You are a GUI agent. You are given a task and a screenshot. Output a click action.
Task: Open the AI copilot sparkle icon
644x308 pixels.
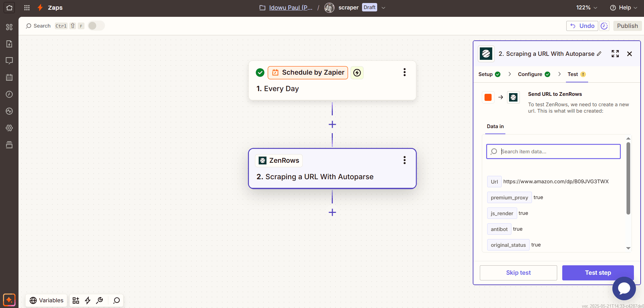point(9,300)
